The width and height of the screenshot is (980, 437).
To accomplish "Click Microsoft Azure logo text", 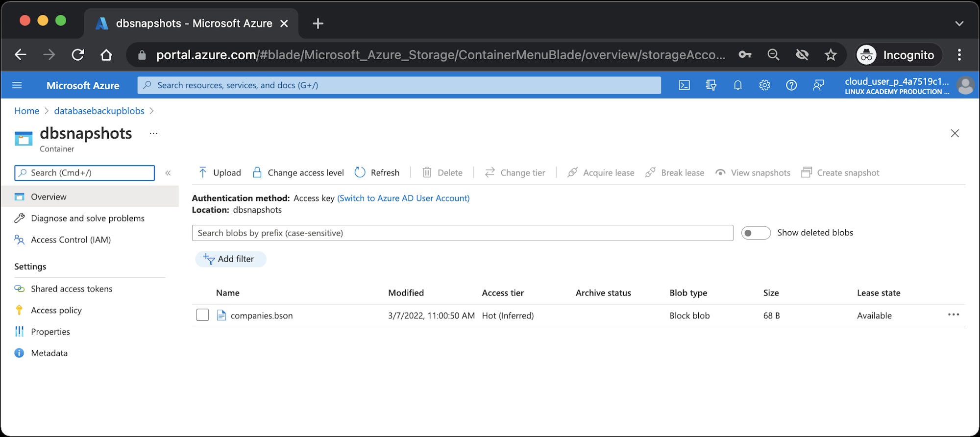I will coord(83,85).
